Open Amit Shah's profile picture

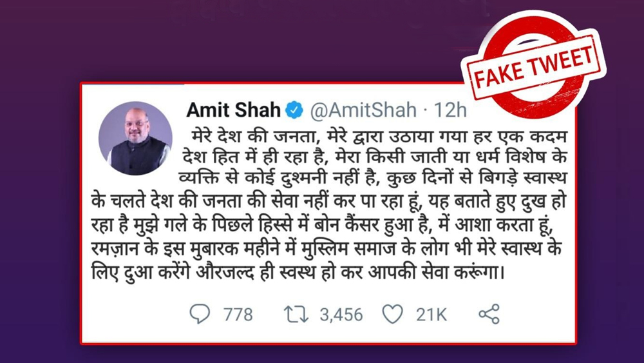[x=135, y=139]
